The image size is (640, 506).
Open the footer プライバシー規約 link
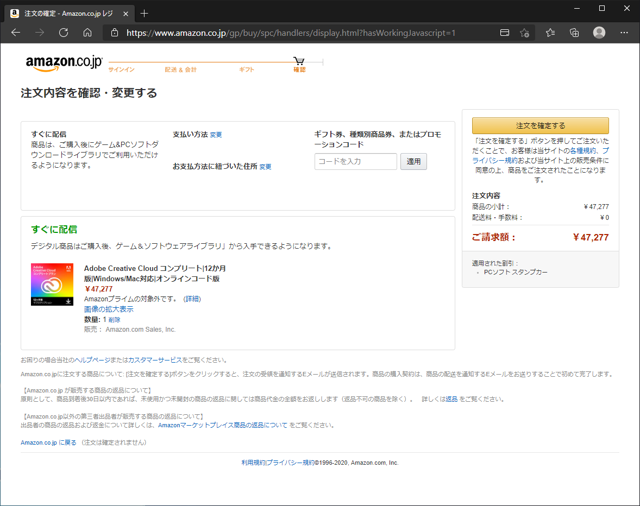click(290, 462)
